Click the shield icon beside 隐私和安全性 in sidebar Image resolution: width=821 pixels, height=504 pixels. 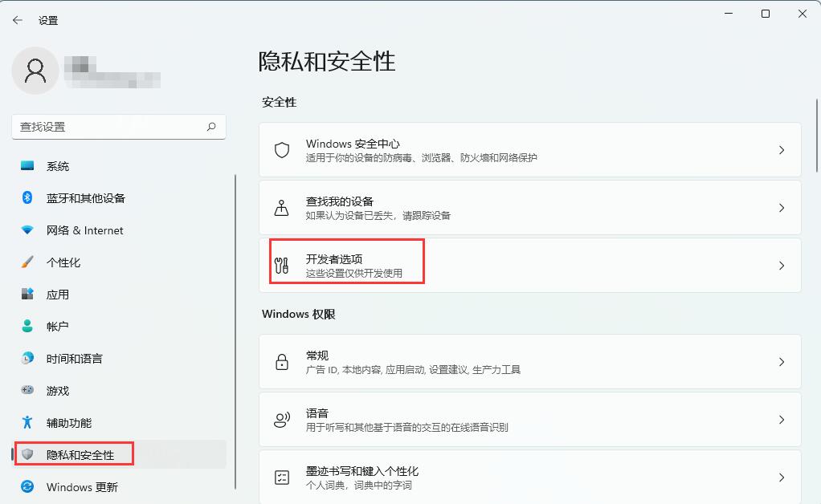[x=27, y=454]
